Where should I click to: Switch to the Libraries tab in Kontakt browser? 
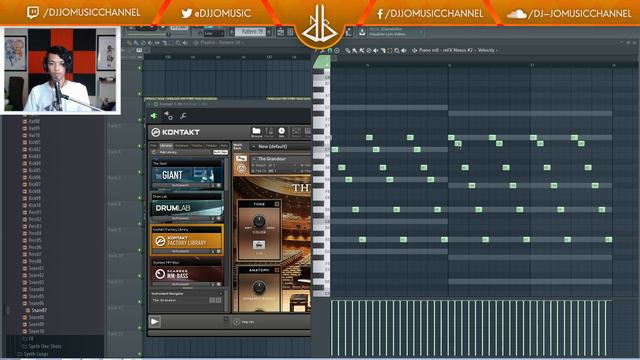166,146
